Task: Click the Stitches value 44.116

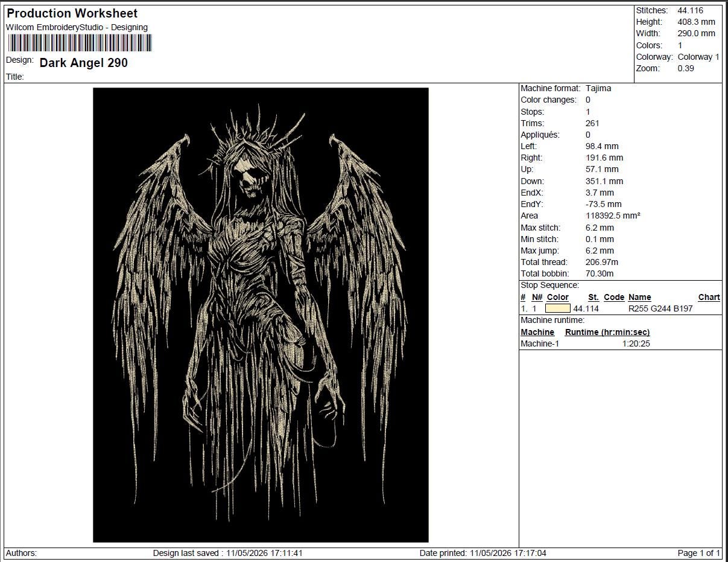Action: tap(690, 10)
